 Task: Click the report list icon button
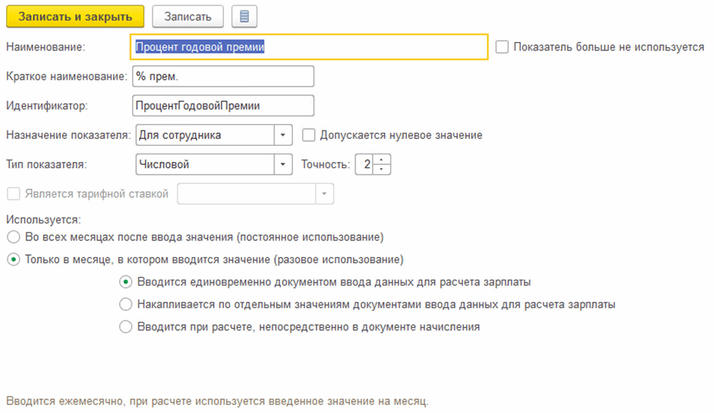[242, 16]
